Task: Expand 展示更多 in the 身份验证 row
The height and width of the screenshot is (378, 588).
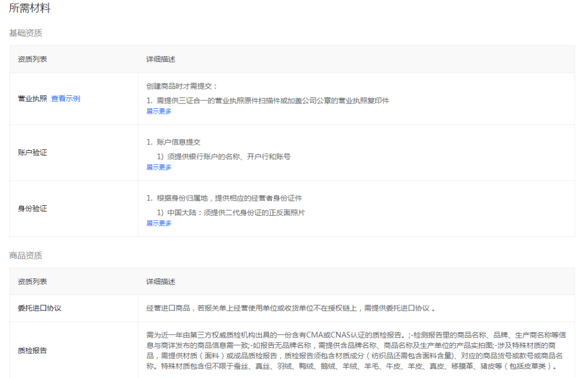Action: pyautogui.click(x=160, y=223)
